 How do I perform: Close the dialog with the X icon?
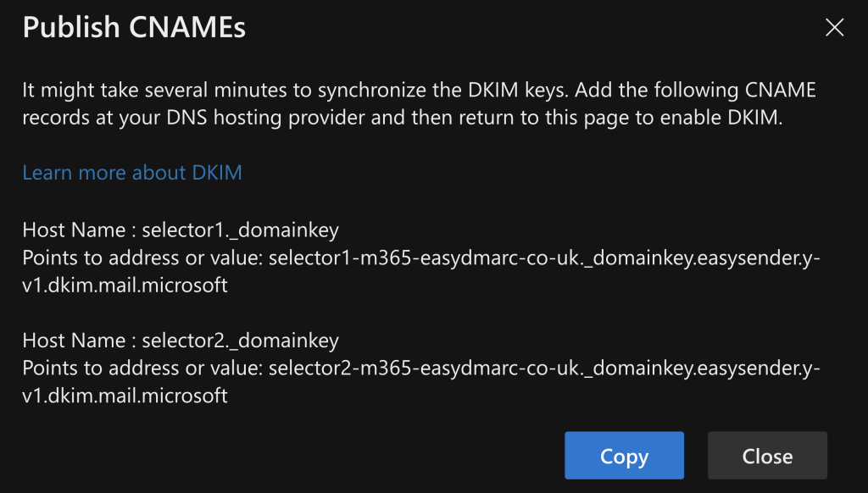click(x=834, y=28)
